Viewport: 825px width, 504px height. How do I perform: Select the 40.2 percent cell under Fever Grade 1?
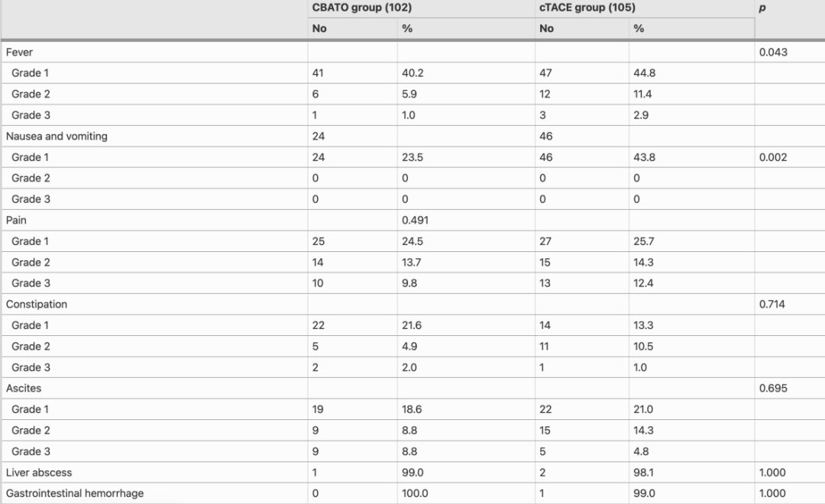coord(412,73)
